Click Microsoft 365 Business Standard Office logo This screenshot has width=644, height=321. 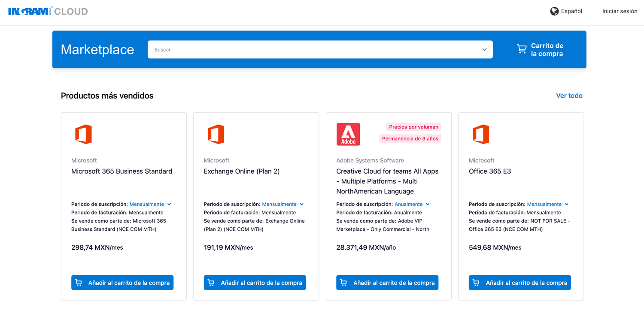(83, 134)
